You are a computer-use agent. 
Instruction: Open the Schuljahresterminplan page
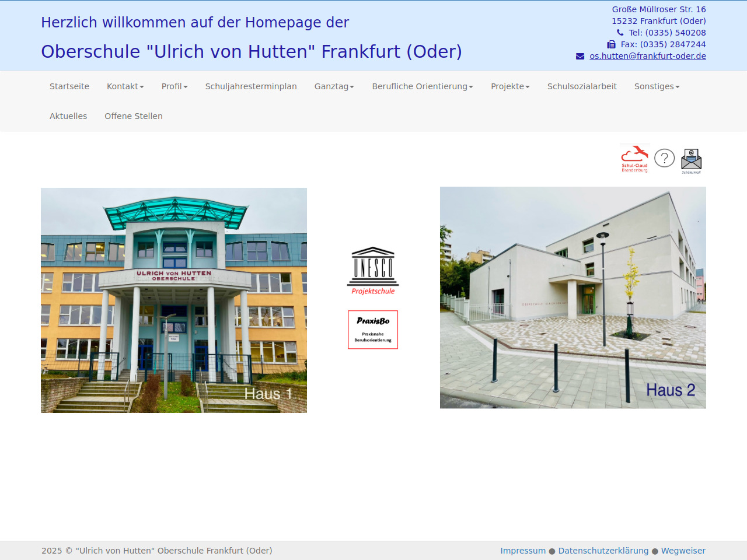click(251, 86)
